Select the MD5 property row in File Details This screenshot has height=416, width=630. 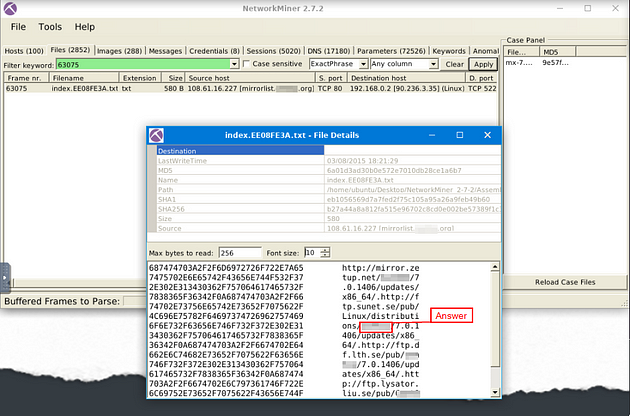[x=328, y=170]
